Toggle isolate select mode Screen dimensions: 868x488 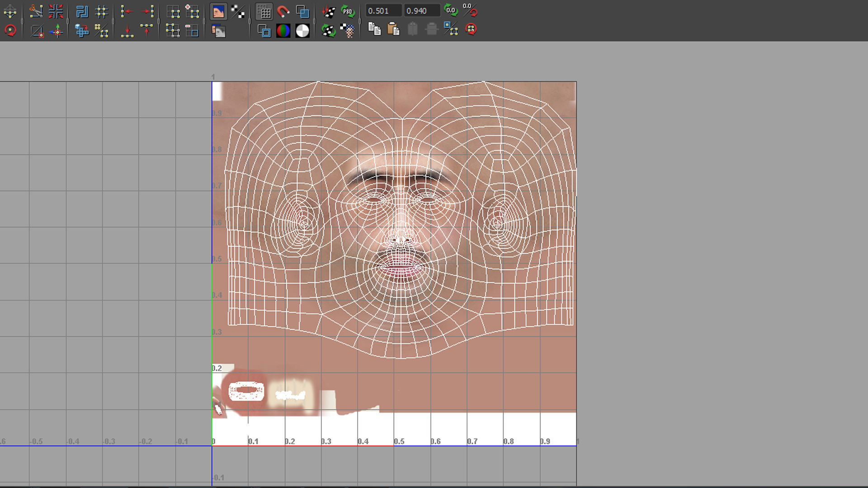(x=173, y=11)
